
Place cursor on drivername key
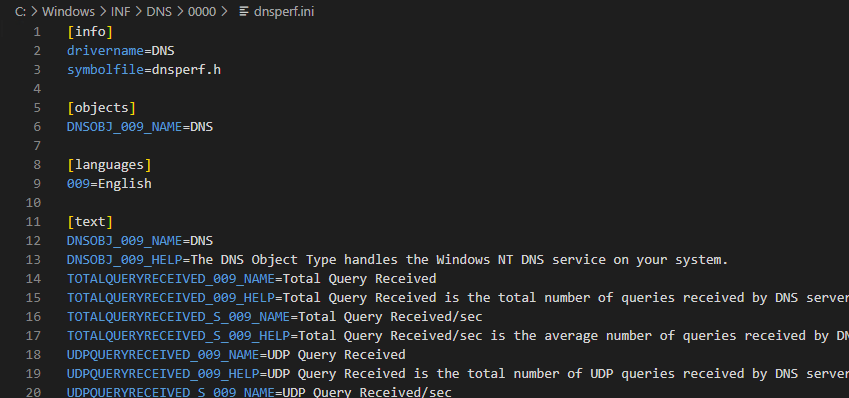tap(105, 51)
